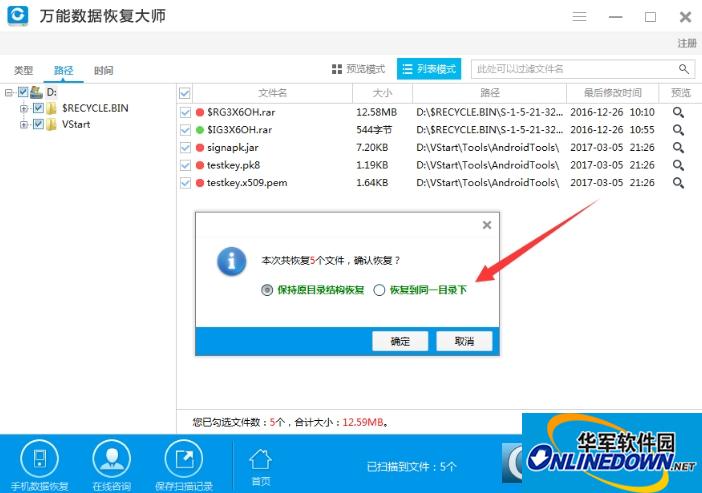Cancel recovery with 取消 button

[x=464, y=342]
